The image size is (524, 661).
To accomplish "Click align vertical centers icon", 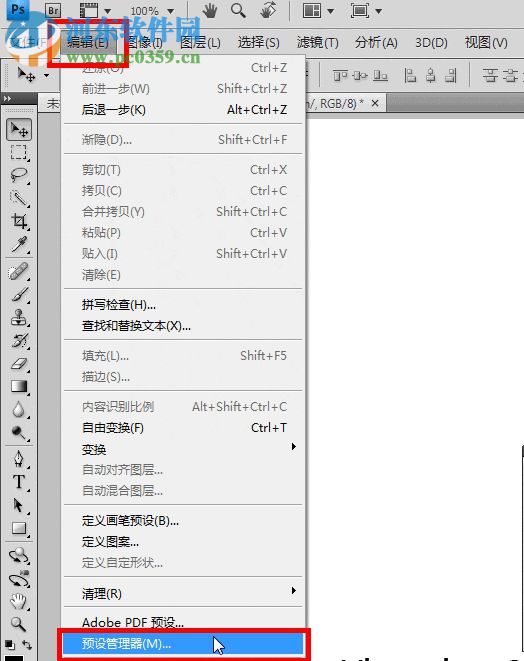I will click(360, 76).
